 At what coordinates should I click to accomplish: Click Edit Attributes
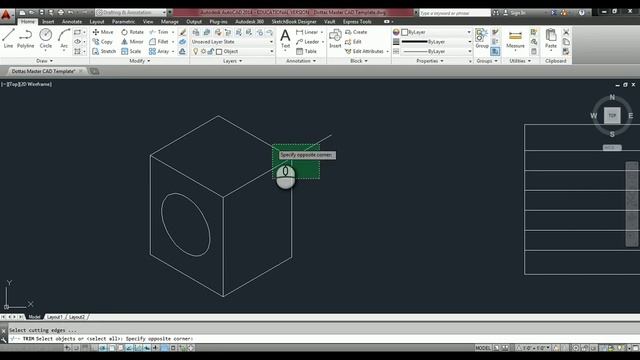[x=364, y=51]
